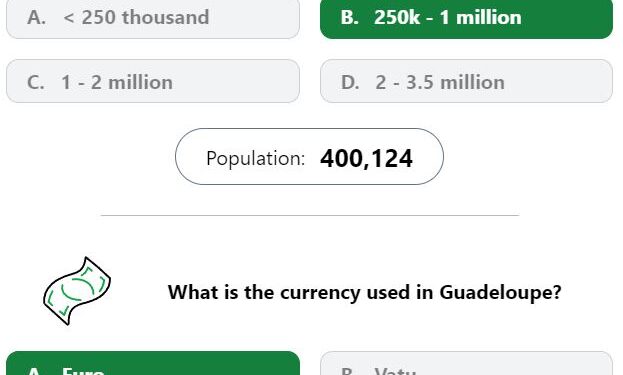Click the horizontal divider between questions
This screenshot has height=375, width=623.
(x=310, y=215)
